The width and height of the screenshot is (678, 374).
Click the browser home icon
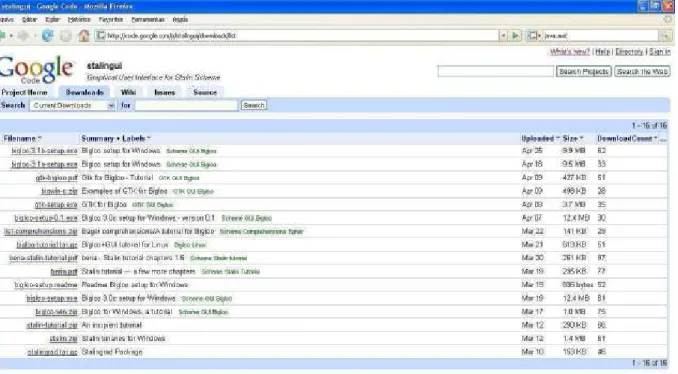[x=84, y=36]
